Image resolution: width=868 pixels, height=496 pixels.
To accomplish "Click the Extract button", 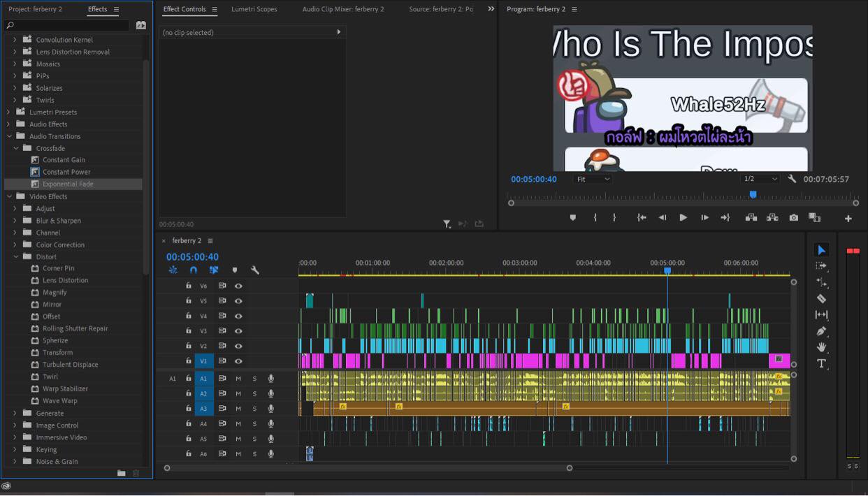I will tap(772, 218).
